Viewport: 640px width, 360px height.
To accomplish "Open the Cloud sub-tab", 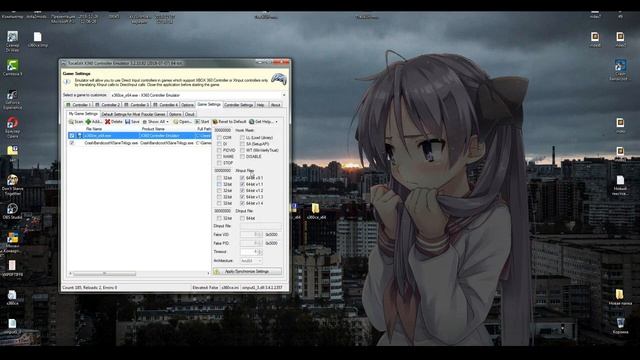I will click(x=190, y=114).
